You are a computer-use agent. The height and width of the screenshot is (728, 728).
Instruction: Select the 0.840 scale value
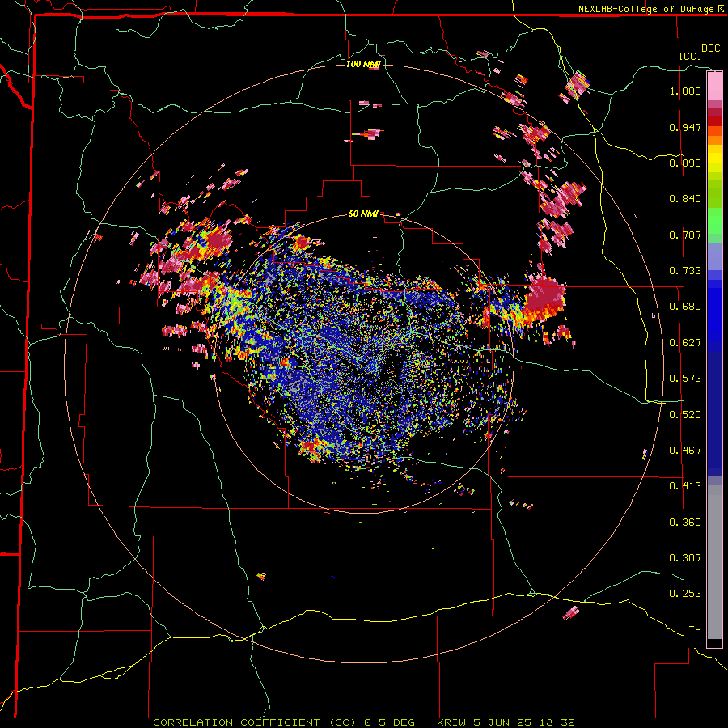685,199
